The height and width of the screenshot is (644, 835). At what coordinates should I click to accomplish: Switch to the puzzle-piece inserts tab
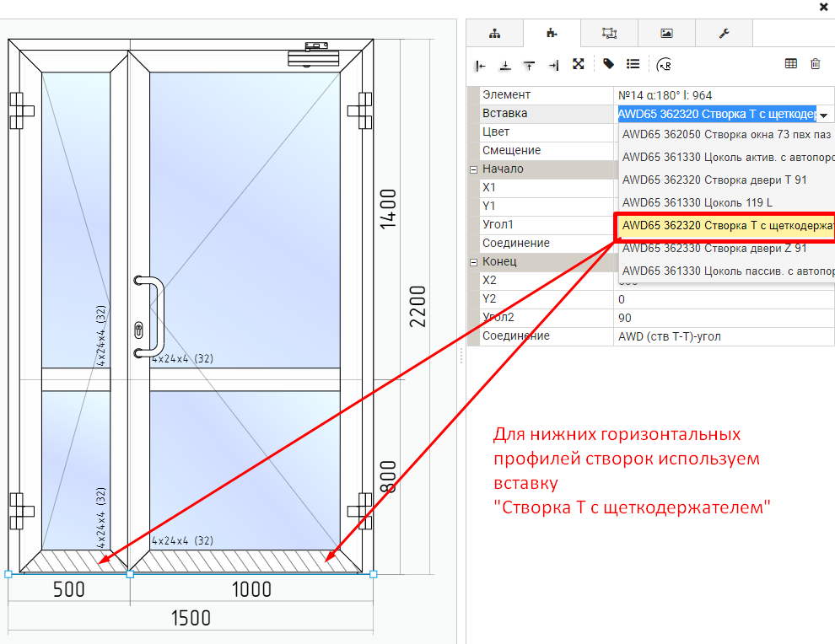click(x=552, y=34)
